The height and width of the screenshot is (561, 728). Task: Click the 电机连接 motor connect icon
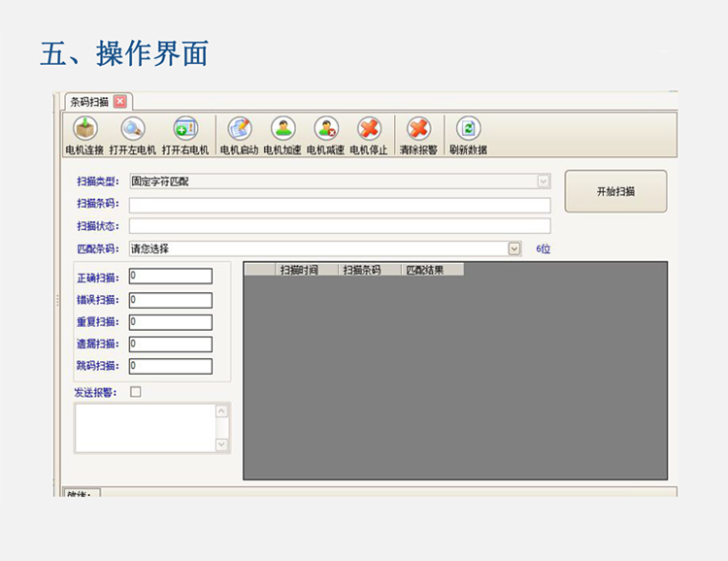[x=84, y=129]
